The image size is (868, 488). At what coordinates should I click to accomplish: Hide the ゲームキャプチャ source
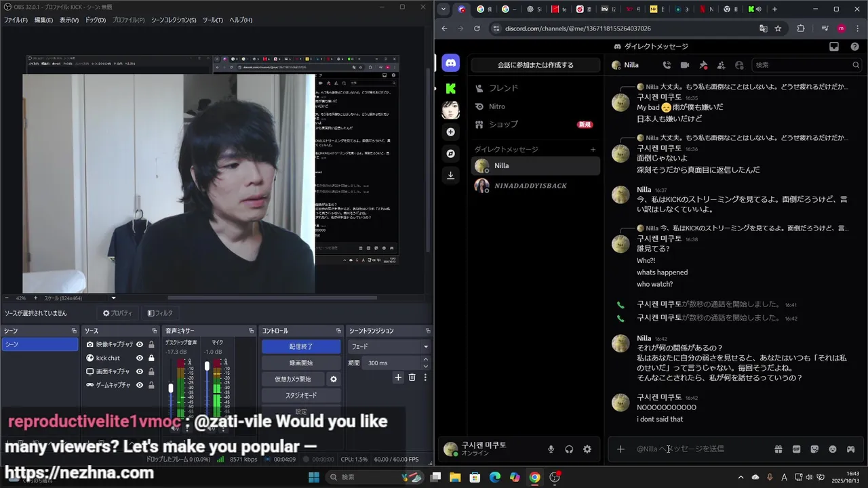(140, 385)
